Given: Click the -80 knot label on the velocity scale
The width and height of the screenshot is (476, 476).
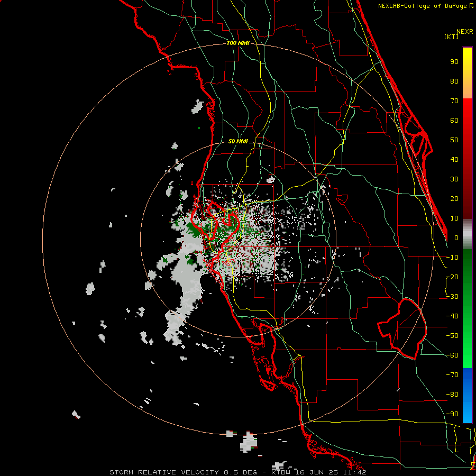Looking at the screenshot, I should tap(452, 395).
